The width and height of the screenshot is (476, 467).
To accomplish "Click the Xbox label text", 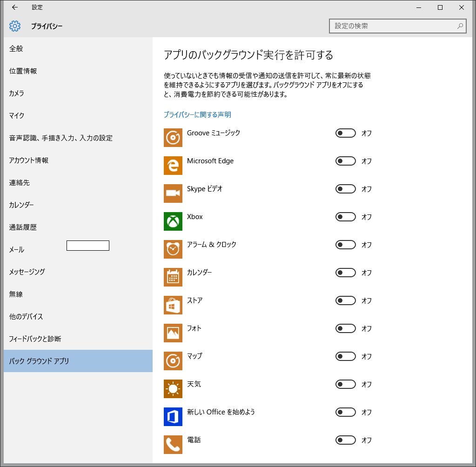I will click(194, 217).
